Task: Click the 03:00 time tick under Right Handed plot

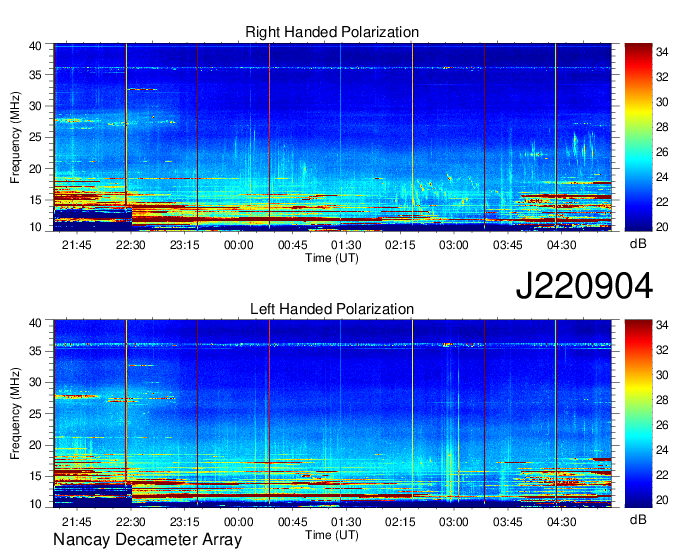Action: (454, 245)
